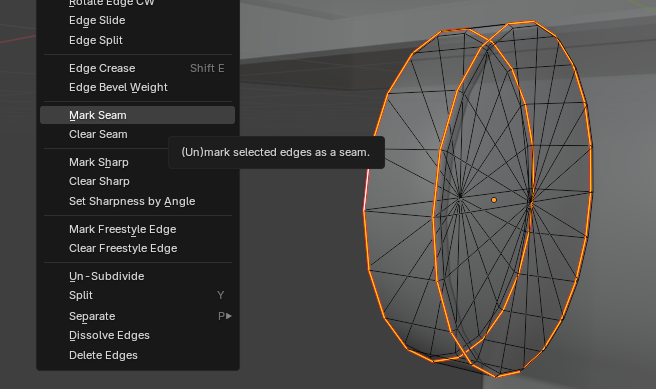Choose Clear Freestyle Edge entry
This screenshot has width=656, height=389.
pos(138,248)
